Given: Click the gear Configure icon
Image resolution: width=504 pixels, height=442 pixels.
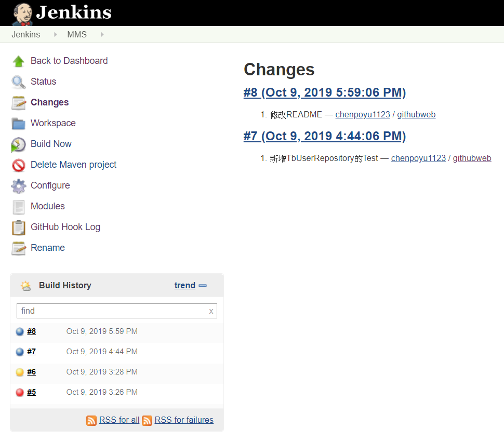Looking at the screenshot, I should (18, 186).
